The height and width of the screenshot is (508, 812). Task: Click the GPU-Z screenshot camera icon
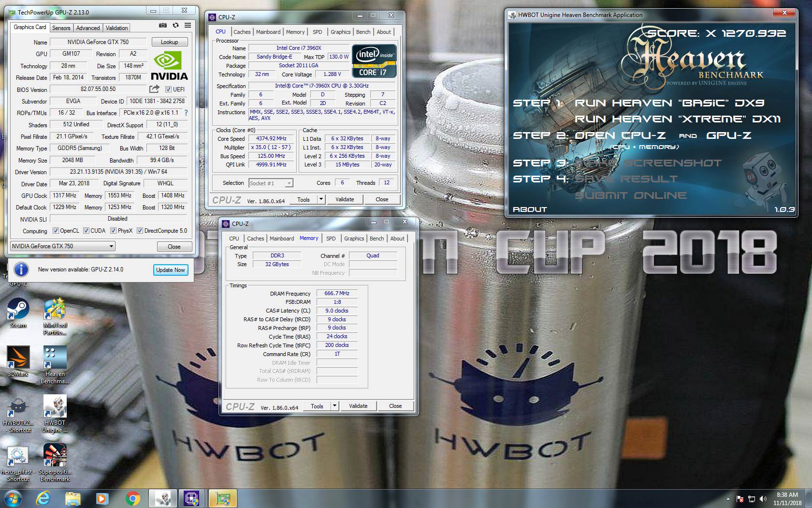click(x=163, y=25)
